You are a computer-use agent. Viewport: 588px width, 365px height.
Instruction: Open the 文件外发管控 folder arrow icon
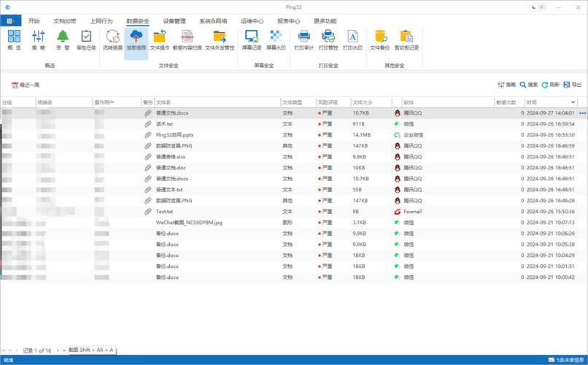tap(220, 36)
